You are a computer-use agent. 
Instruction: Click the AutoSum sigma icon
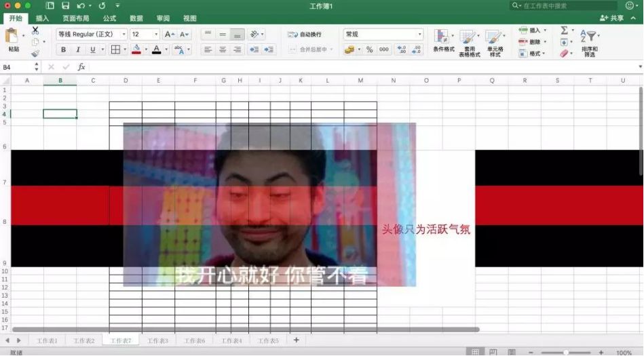click(565, 30)
